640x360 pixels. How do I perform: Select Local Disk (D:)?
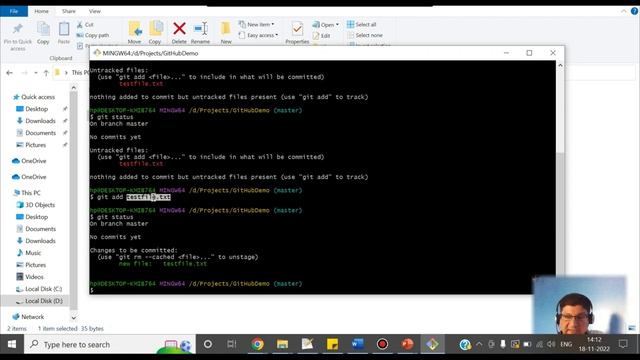point(43,301)
